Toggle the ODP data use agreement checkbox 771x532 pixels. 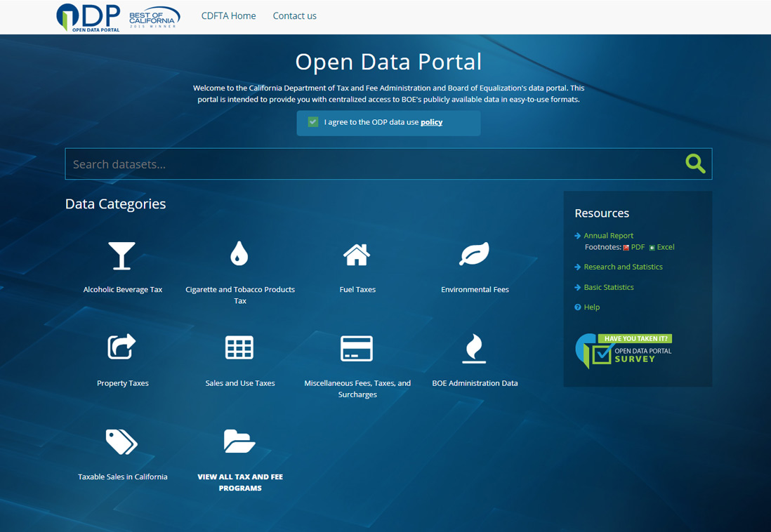313,122
